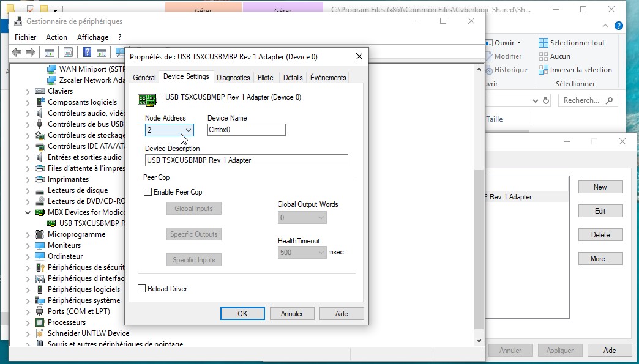Click the Sélectionner tout icon in Explorer ribbon
This screenshot has width=639, height=364.
point(544,43)
